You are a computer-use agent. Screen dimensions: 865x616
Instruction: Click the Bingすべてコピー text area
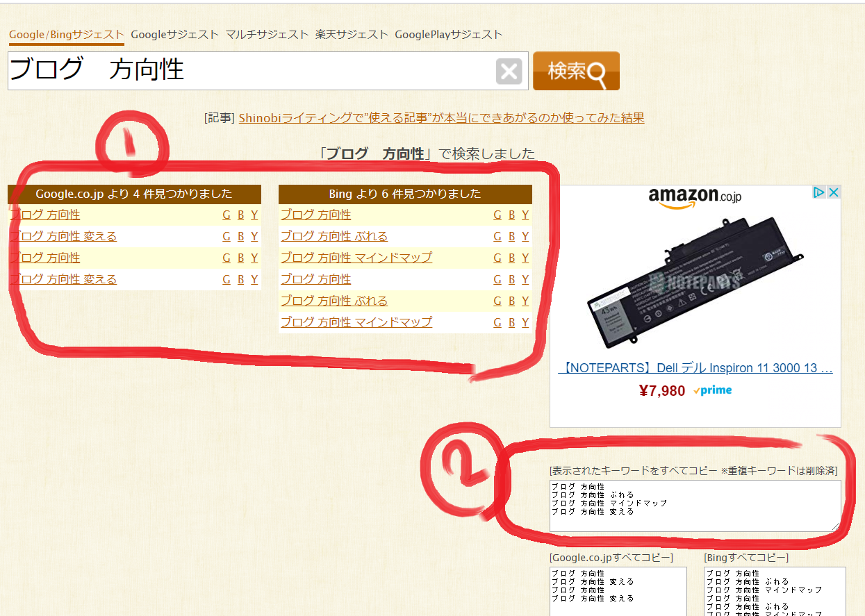tap(775, 592)
